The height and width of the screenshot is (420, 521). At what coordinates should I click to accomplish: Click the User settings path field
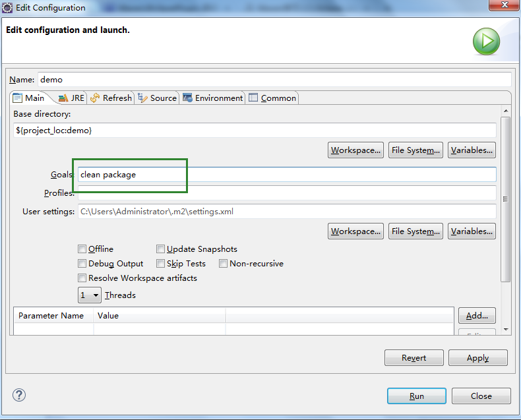(x=287, y=212)
